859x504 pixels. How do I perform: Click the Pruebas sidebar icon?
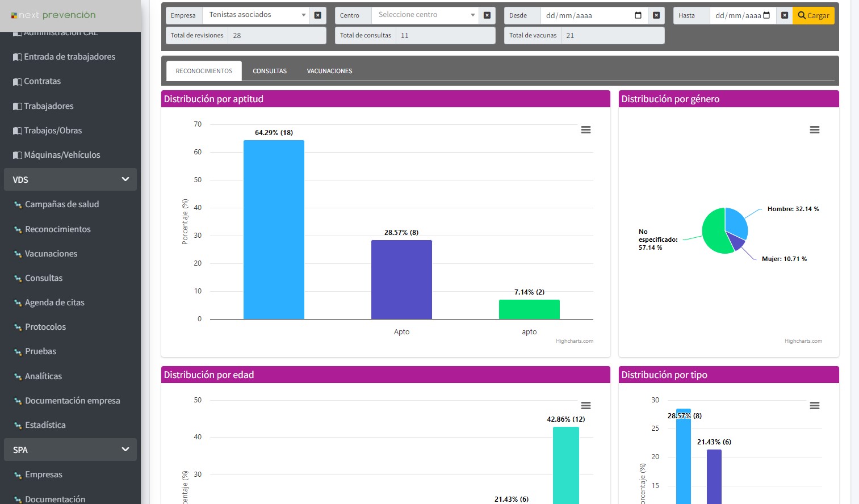(18, 352)
